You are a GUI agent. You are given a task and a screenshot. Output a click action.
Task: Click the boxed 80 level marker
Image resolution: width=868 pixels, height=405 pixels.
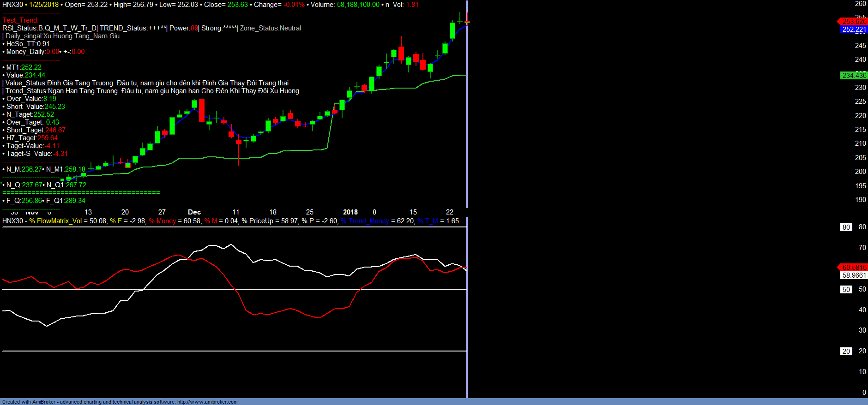[x=846, y=227]
